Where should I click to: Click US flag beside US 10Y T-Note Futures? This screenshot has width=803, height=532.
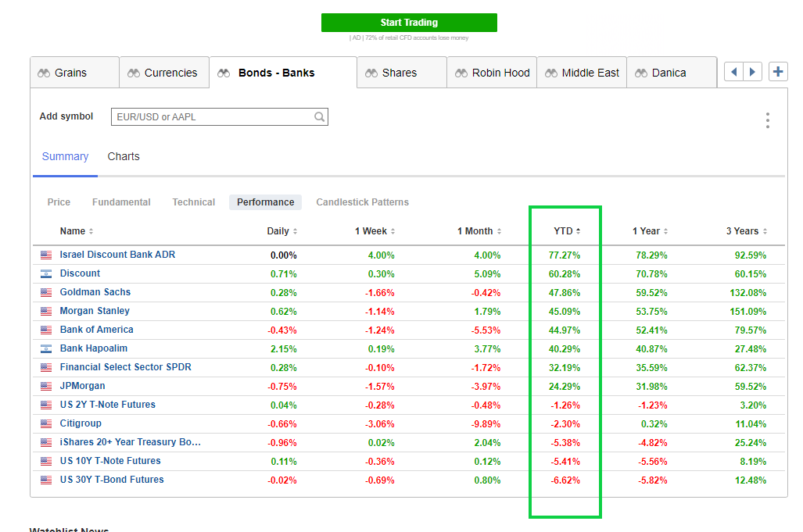[46, 462]
